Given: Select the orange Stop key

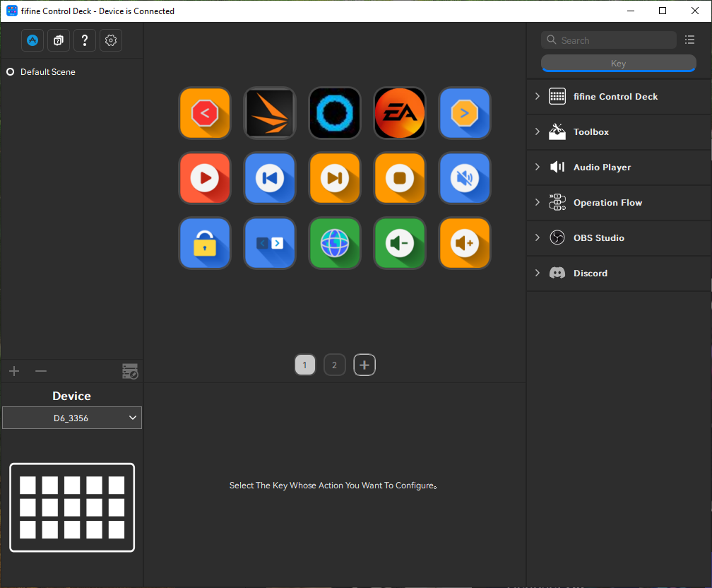Looking at the screenshot, I should click(400, 178).
